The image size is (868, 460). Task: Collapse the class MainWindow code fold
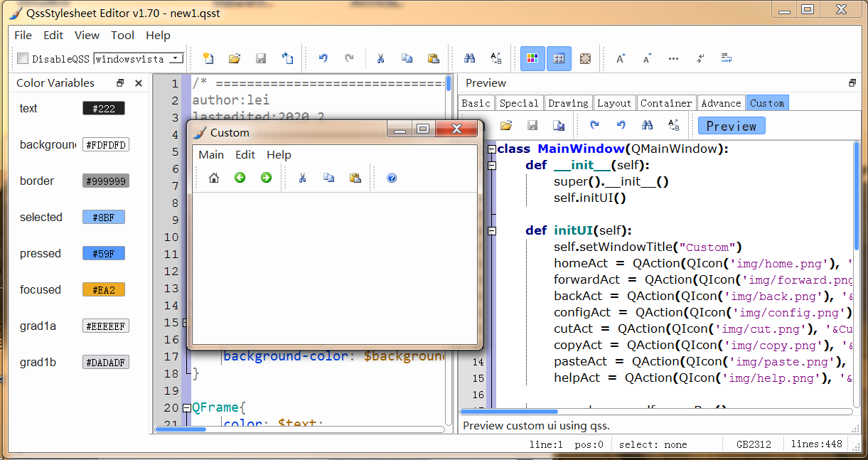[x=491, y=149]
